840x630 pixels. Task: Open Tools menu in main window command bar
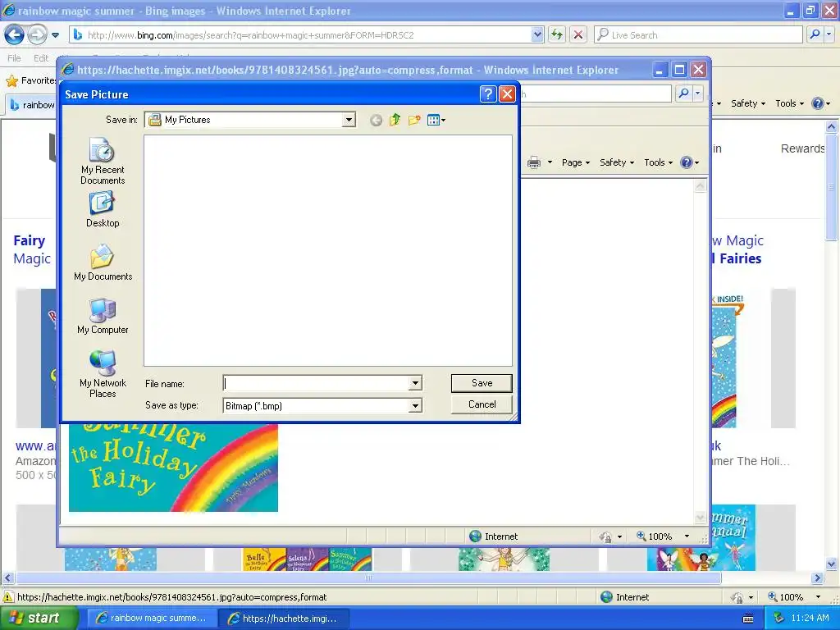pyautogui.click(x=790, y=103)
